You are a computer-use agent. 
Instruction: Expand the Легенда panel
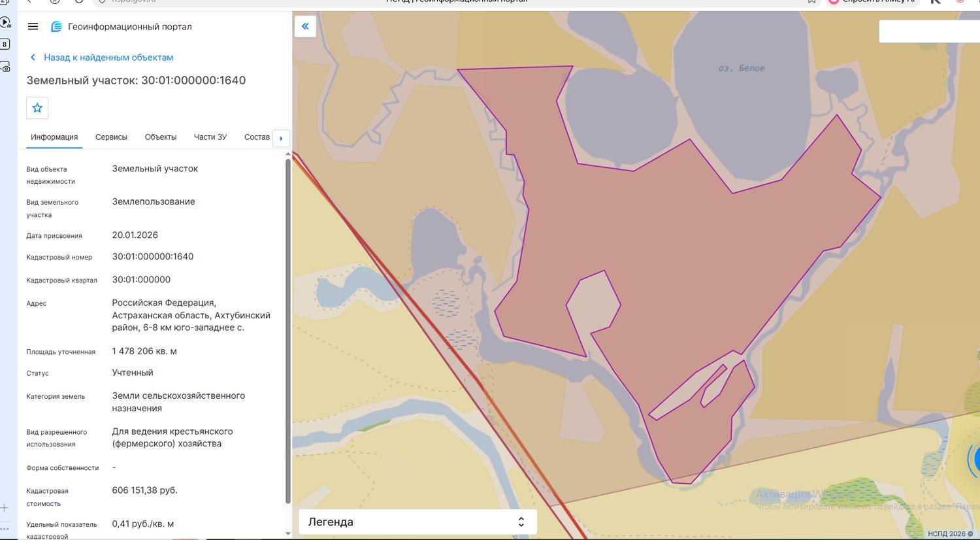418,522
